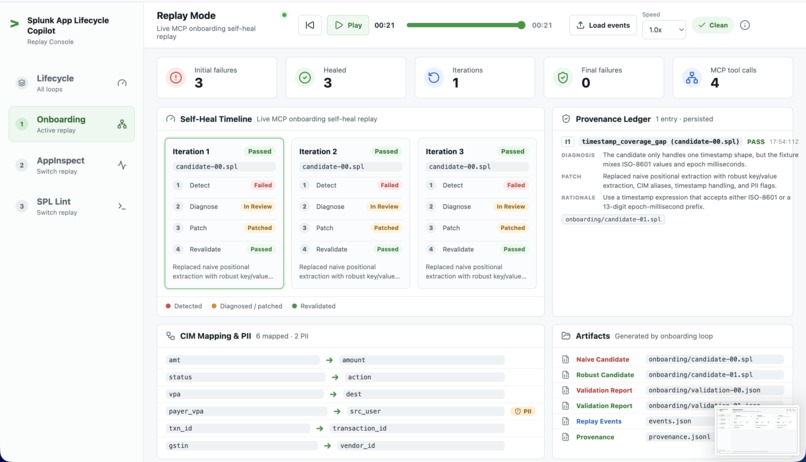
Task: Click the Onboarding network nodes icon
Action: [x=122, y=124]
